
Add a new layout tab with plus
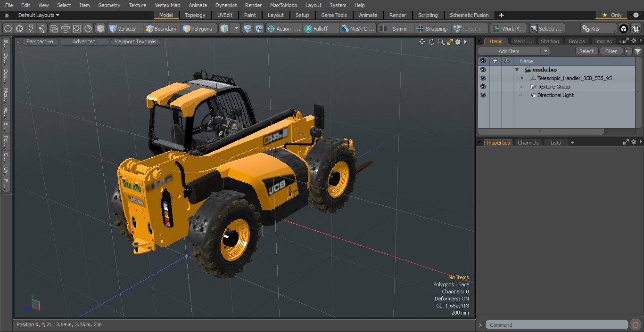tap(501, 15)
